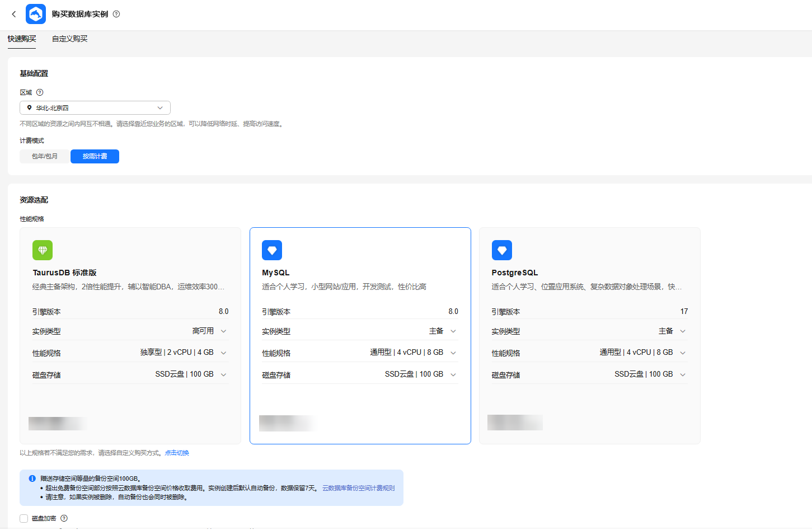Image resolution: width=812 pixels, height=530 pixels.
Task: Select 包年/包月 billing mode
Action: click(45, 156)
